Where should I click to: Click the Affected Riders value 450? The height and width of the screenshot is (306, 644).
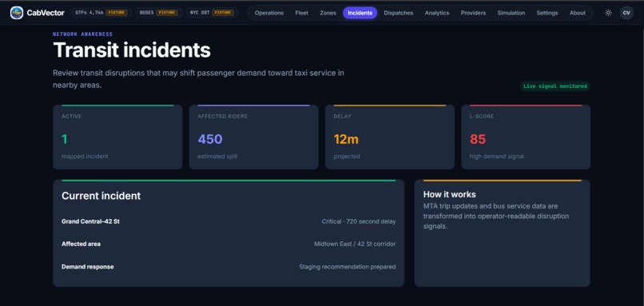point(210,139)
